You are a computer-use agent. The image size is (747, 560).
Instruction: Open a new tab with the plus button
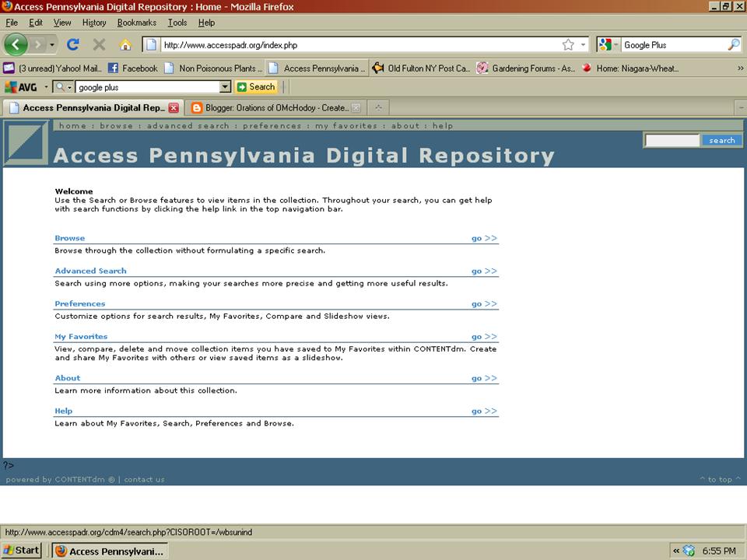[x=378, y=107]
